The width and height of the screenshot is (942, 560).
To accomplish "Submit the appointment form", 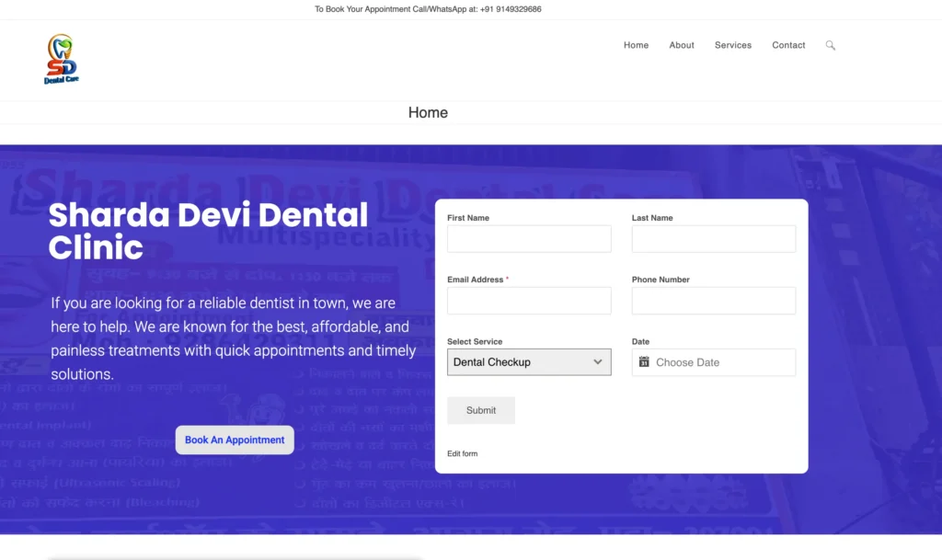I will coord(480,410).
